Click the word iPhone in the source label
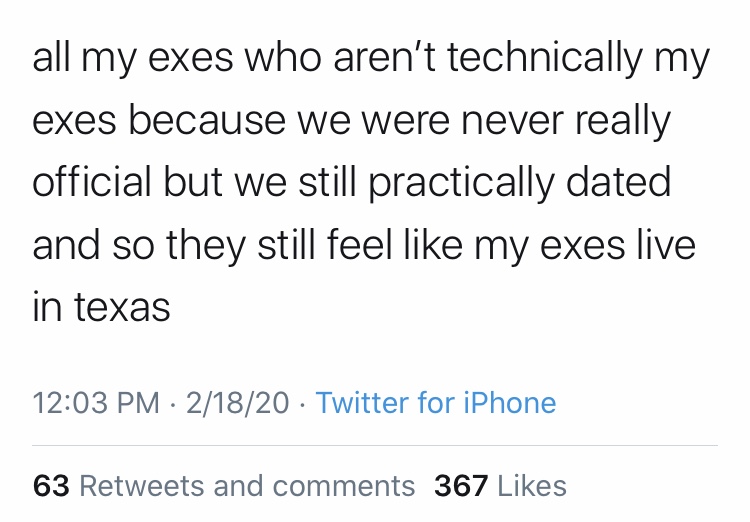Image resolution: width=750 pixels, height=522 pixels. click(x=510, y=403)
